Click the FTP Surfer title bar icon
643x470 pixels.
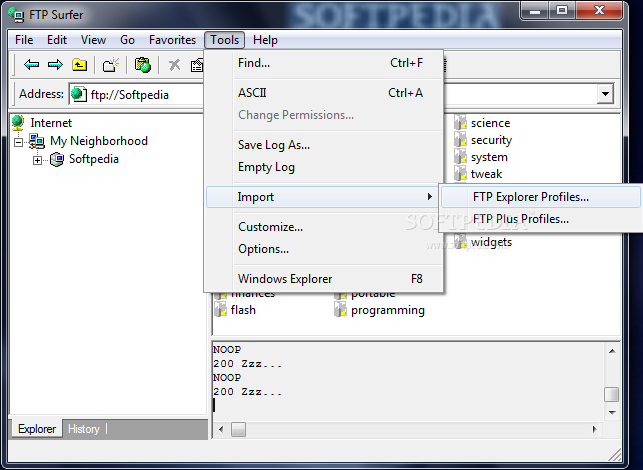click(x=16, y=15)
